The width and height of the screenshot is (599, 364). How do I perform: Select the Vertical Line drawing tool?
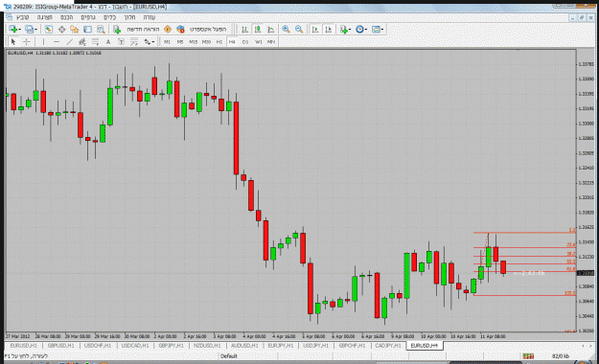coord(43,42)
